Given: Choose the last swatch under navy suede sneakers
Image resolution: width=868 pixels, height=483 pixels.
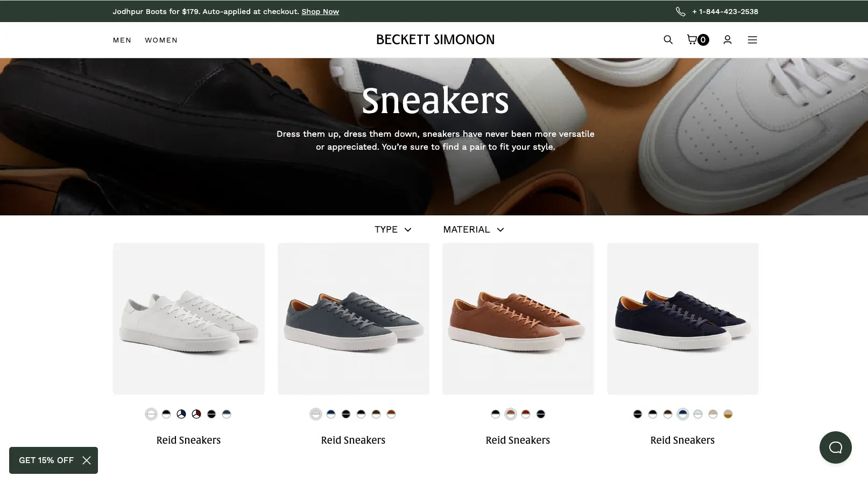Looking at the screenshot, I should tap(728, 414).
